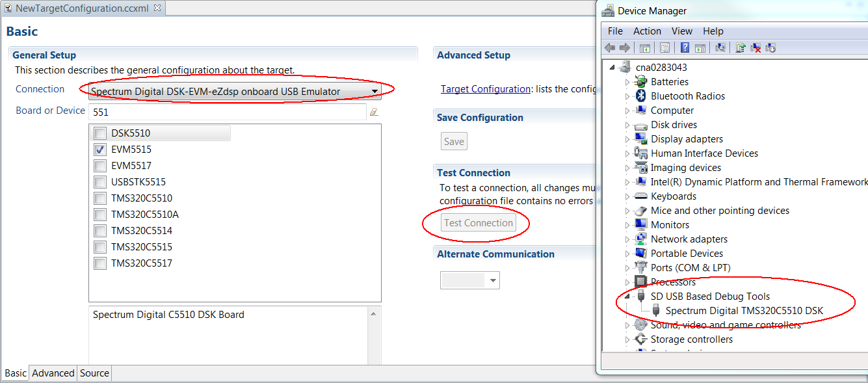
Task: Switch to the Advanced tab
Action: pos(53,373)
